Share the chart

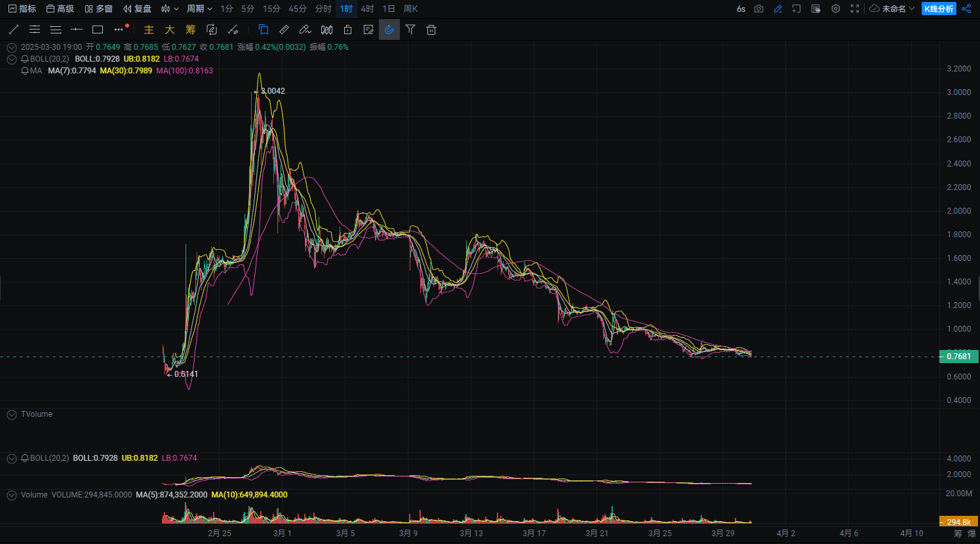click(x=967, y=9)
